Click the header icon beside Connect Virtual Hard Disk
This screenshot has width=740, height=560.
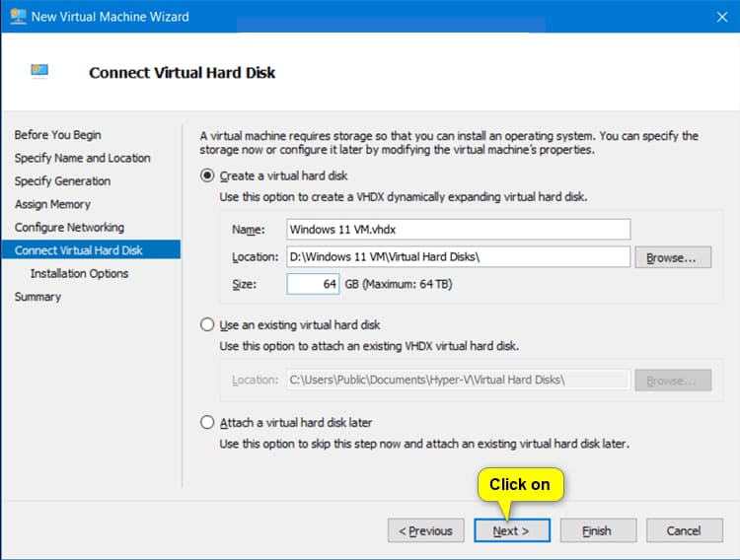[39, 72]
